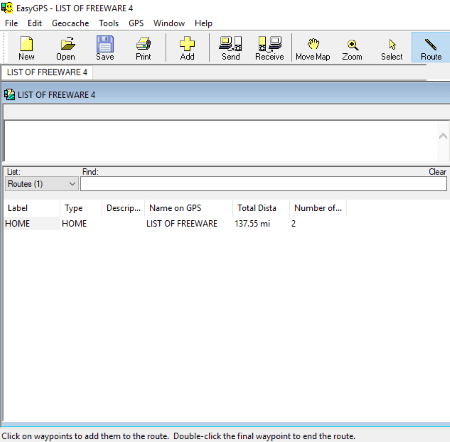
Task: Click inside the Find input field
Action: coord(263,184)
